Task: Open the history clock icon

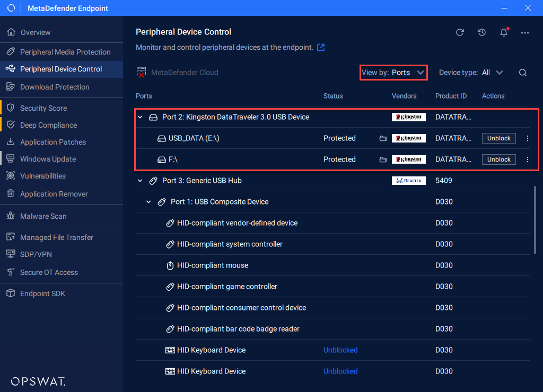Action: point(481,32)
